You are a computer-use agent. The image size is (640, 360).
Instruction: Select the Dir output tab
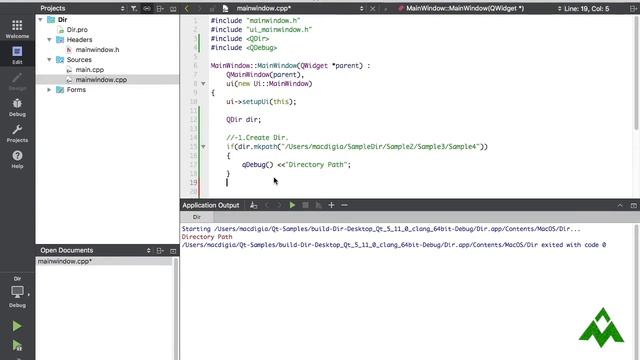(x=197, y=217)
